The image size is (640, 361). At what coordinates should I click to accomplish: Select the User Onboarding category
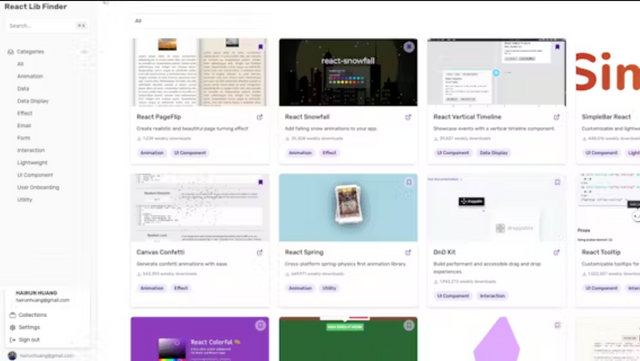tap(38, 187)
